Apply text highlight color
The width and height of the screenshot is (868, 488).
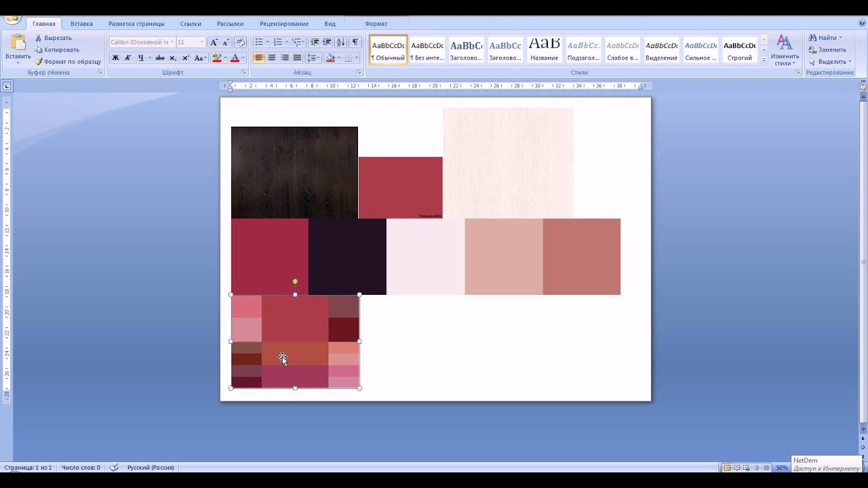coord(216,58)
